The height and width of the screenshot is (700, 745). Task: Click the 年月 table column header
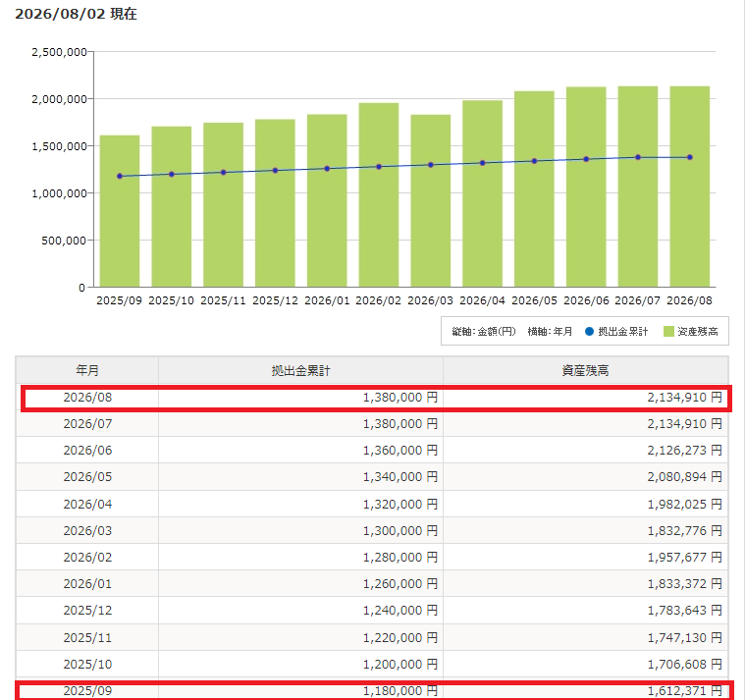[x=87, y=370]
